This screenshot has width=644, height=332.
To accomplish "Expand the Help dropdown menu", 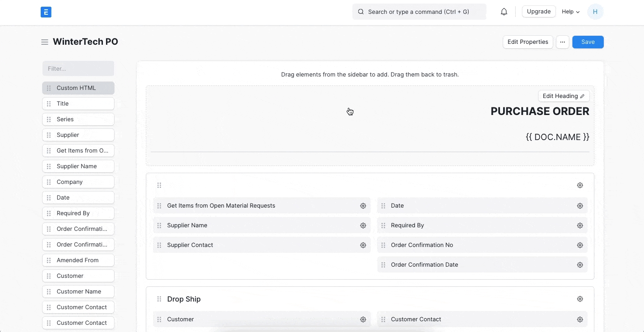I will coord(571,12).
